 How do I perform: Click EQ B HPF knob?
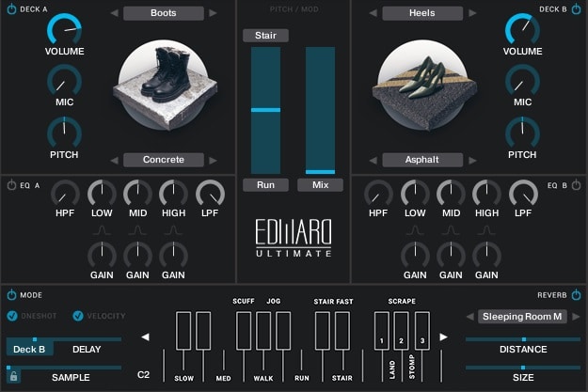click(x=378, y=194)
